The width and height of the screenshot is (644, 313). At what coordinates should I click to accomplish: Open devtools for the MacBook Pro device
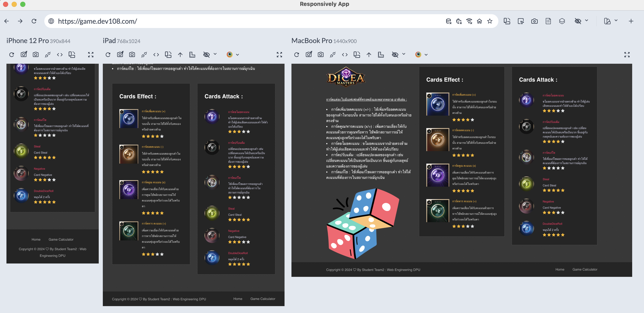[x=345, y=54]
